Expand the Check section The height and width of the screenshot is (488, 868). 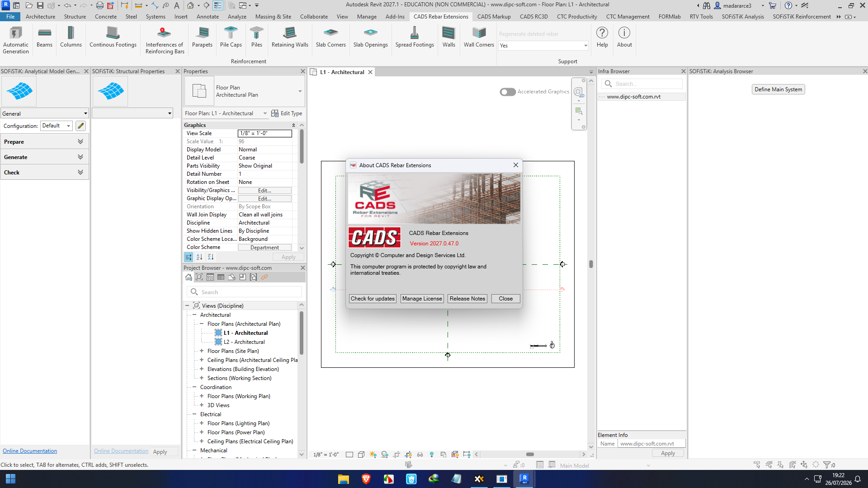(x=45, y=172)
